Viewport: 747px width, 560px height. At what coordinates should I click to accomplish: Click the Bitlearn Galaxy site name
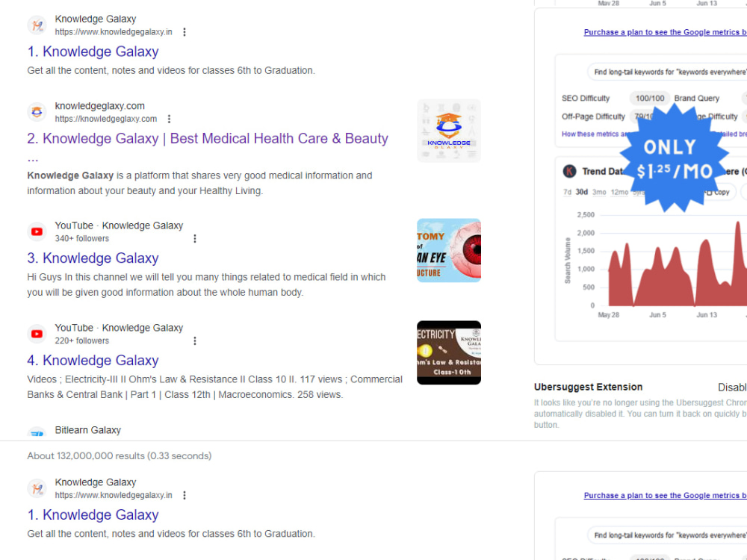click(x=87, y=431)
